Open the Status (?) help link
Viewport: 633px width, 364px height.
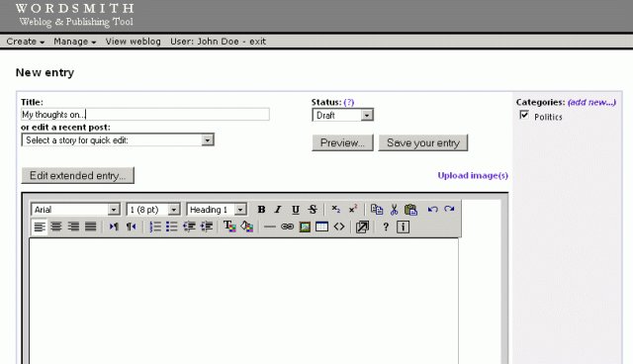pos(349,102)
